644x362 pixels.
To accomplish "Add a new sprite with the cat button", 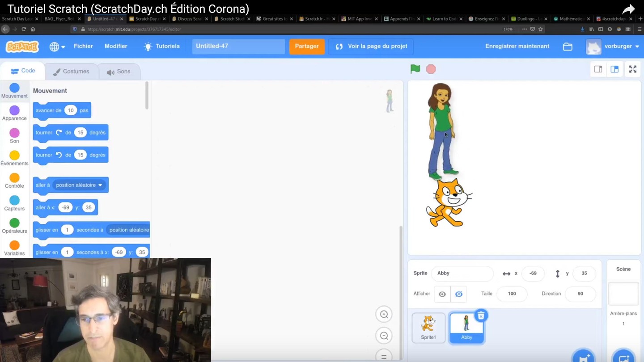I will (583, 357).
